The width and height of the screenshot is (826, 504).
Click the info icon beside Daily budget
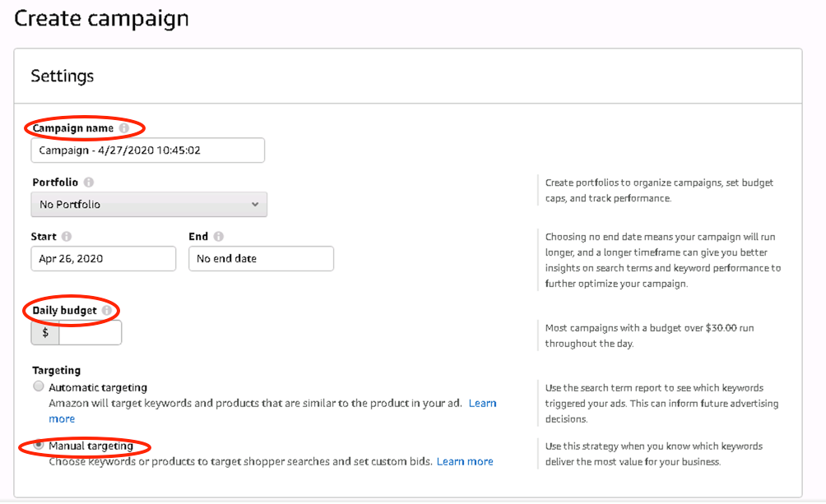click(x=107, y=310)
